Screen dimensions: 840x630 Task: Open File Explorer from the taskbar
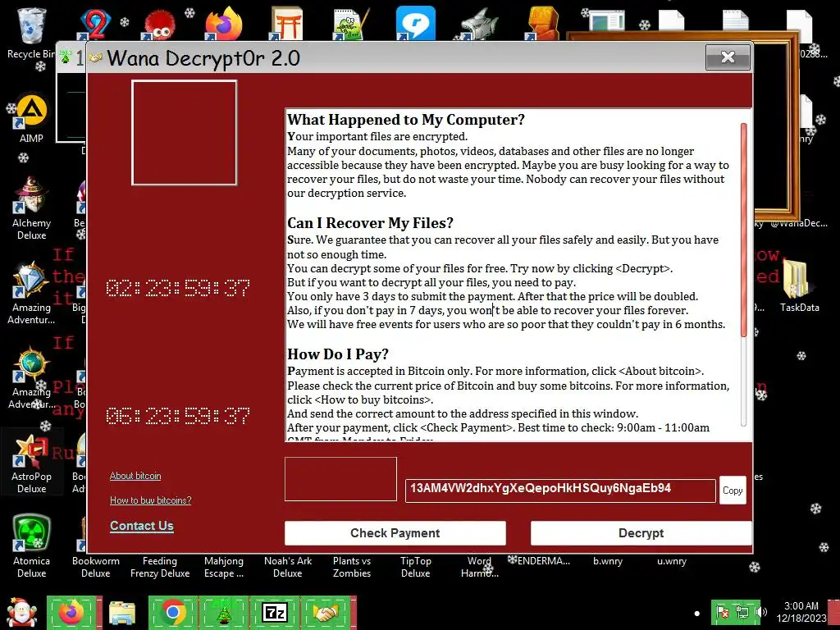[122, 613]
